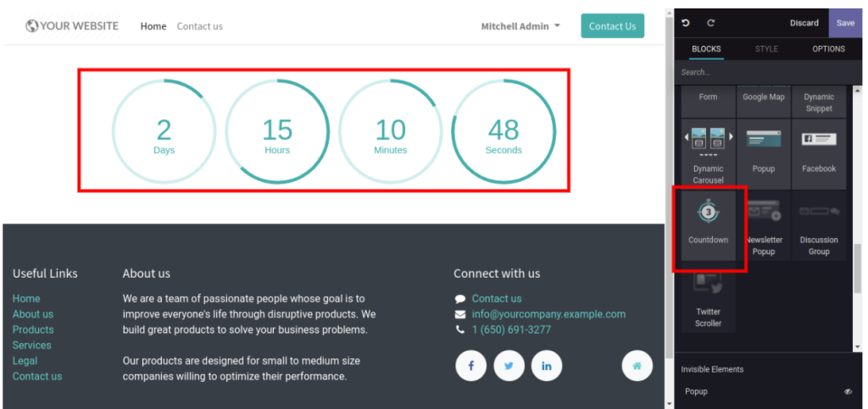Click the round home icon in footer

click(x=637, y=366)
